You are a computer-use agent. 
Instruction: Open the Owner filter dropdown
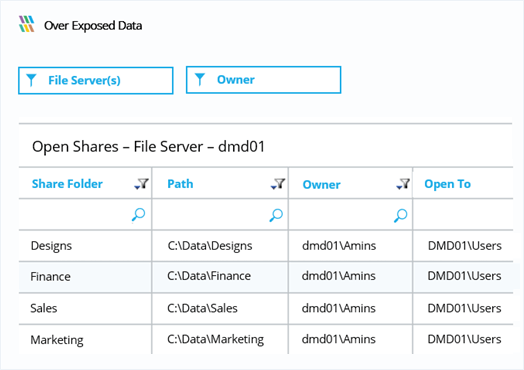(263, 80)
